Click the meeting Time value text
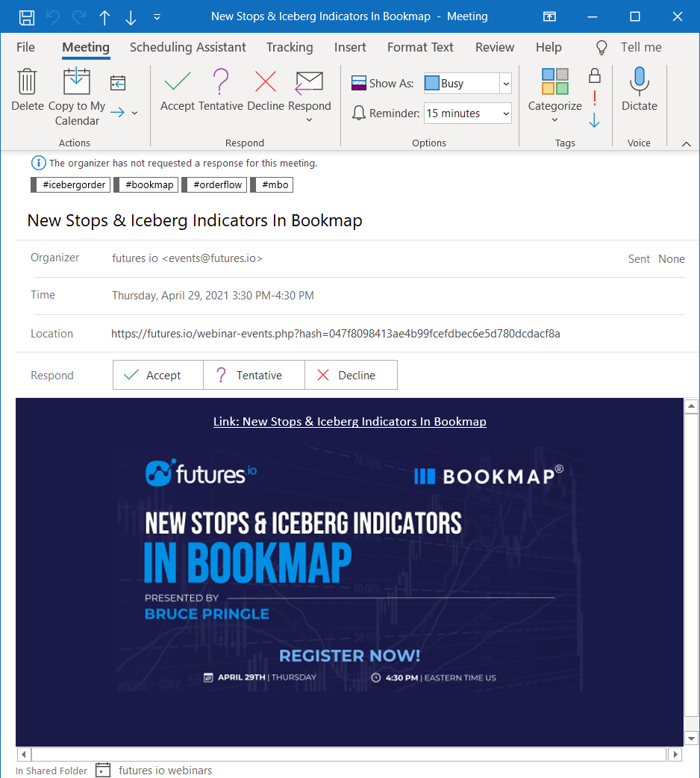Screen dimensions: 700x778 click(x=213, y=296)
